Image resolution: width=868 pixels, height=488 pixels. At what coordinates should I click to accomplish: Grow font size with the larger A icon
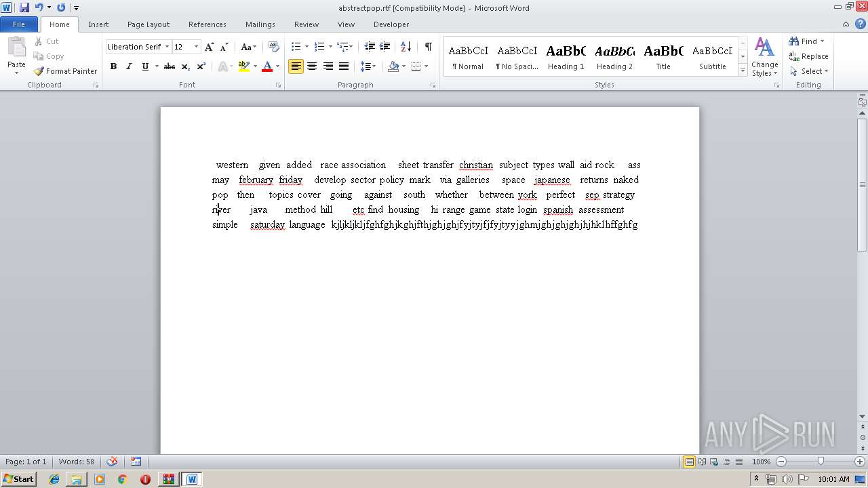pos(210,47)
